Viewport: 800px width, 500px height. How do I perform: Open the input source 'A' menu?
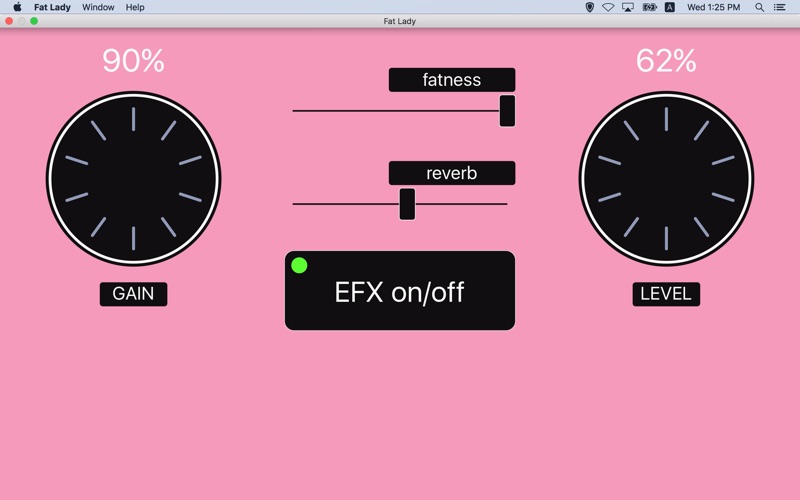[669, 7]
